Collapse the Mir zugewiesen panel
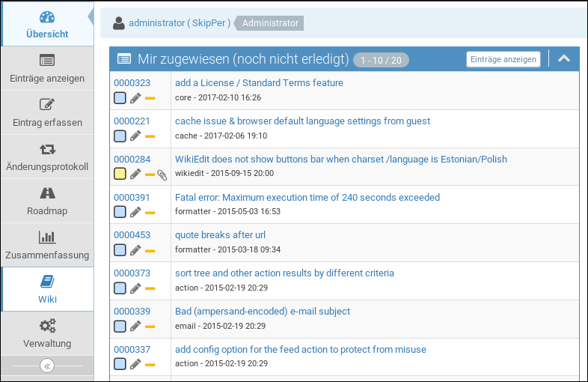Screen dimensions: 588x382 point(564,59)
